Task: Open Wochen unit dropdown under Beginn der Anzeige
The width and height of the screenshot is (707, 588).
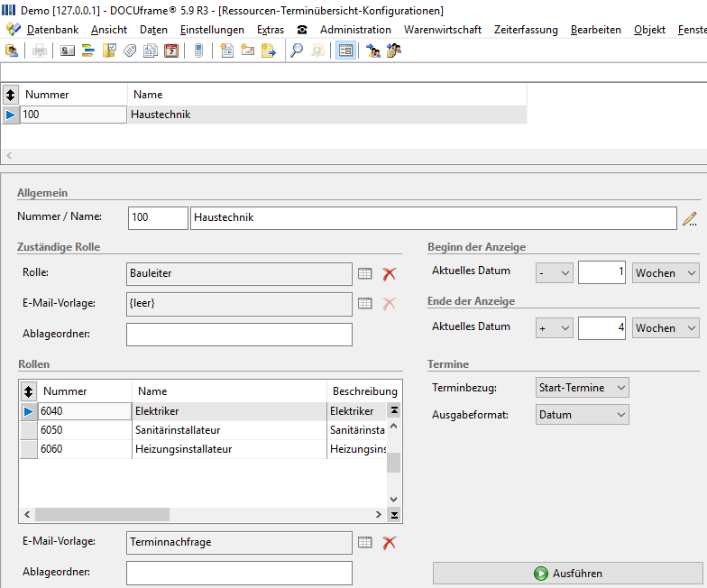Action: point(666,272)
